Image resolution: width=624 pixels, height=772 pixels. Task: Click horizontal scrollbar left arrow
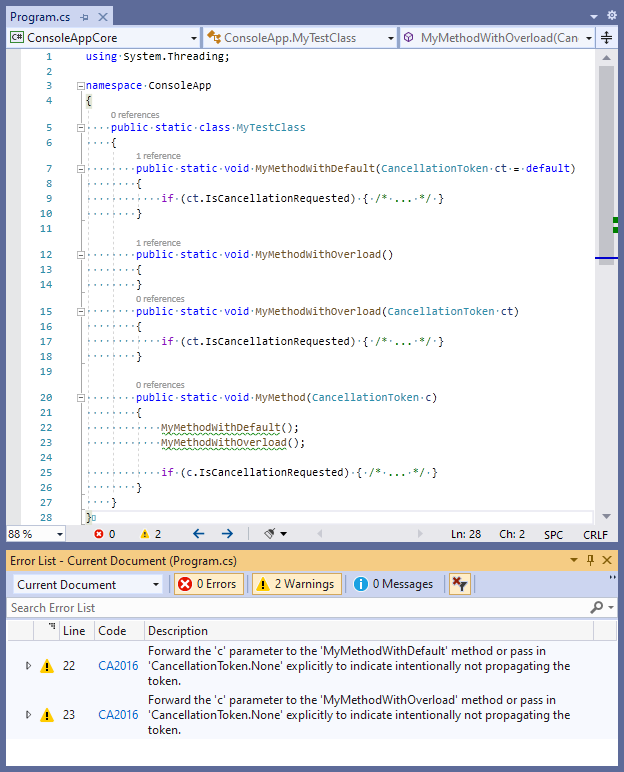coord(320,534)
